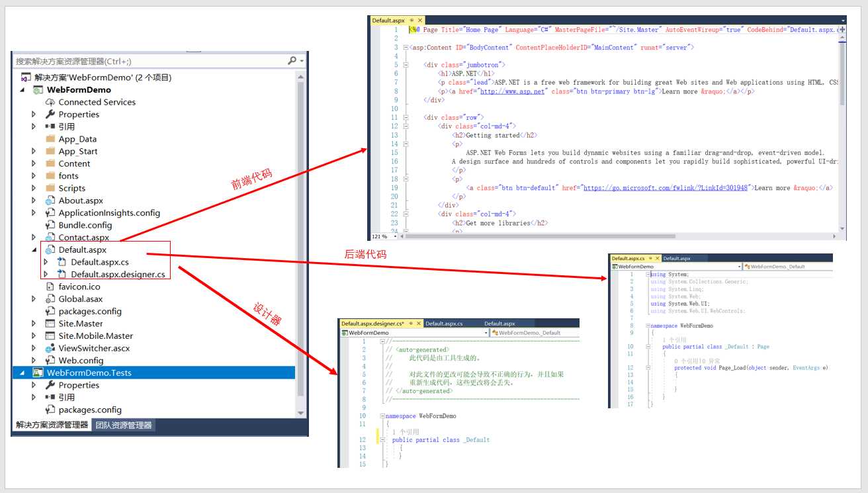
Task: Click the pin icon on Default.aspx.cs tab
Action: pyautogui.click(x=651, y=259)
